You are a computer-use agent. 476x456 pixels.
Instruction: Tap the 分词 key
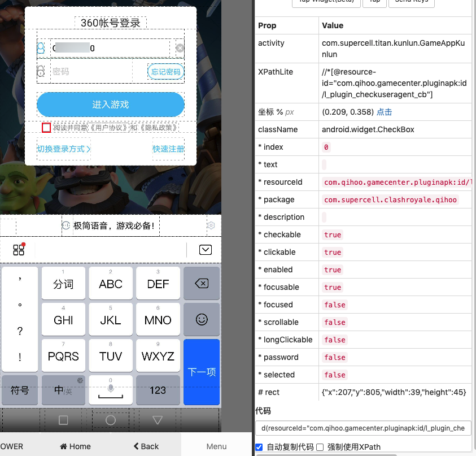(x=63, y=284)
